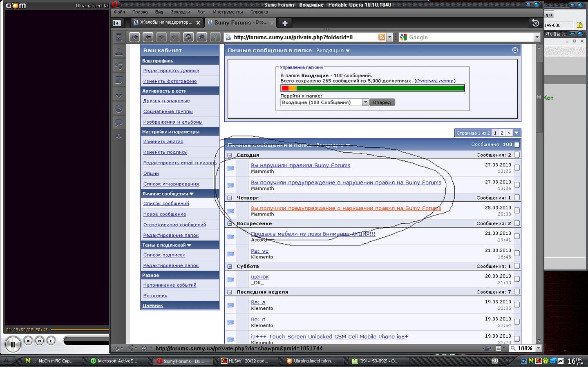588x367 pixels.
Task: Pause playback in GOM Player
Action: click(x=13, y=344)
